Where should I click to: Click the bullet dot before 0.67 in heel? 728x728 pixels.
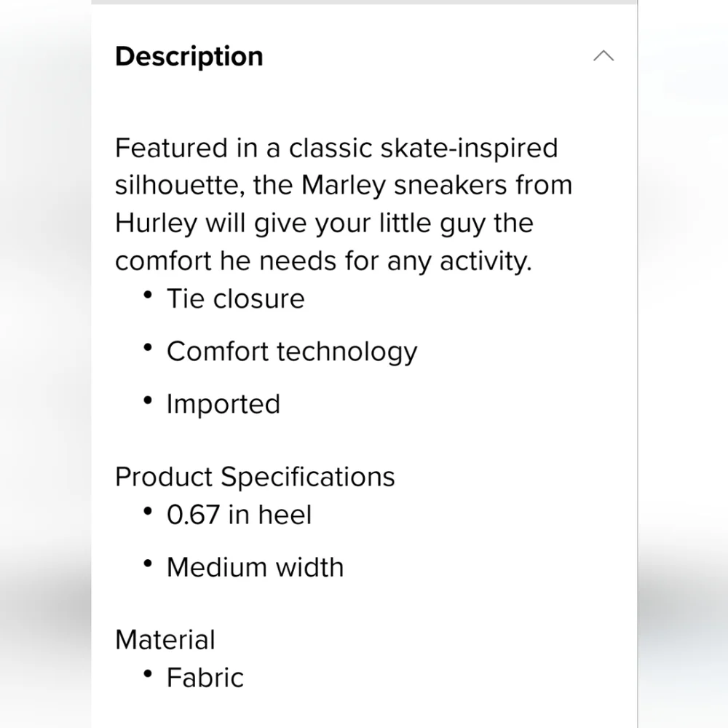coord(148,511)
